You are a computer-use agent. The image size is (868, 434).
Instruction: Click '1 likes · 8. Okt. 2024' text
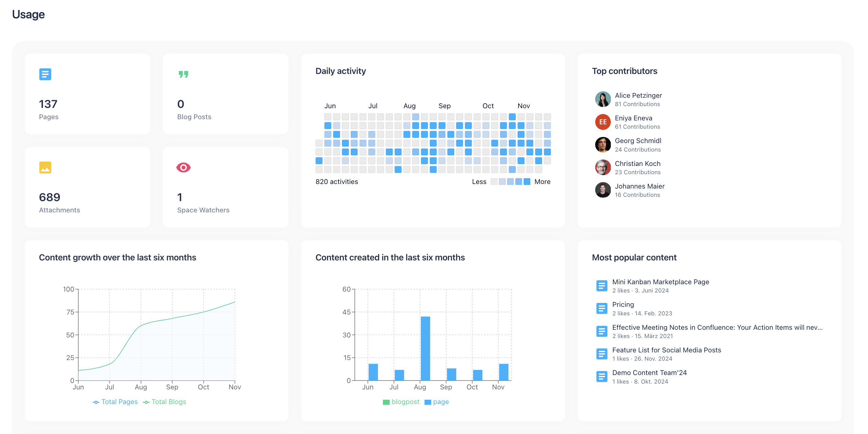click(640, 381)
